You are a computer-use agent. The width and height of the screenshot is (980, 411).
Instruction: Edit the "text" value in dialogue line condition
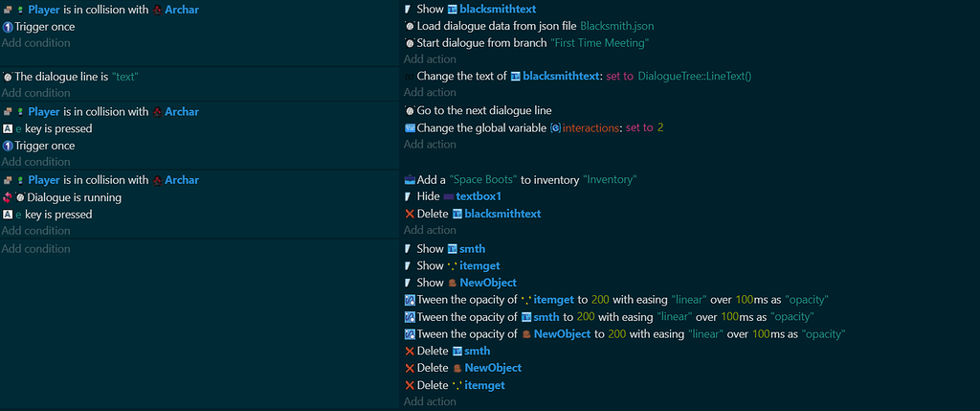[x=124, y=77]
